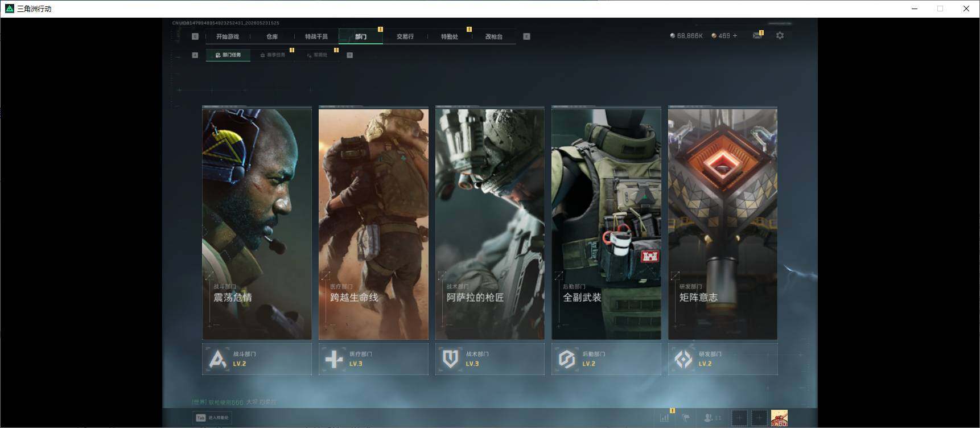Click the sub-tab next key icon after the third sub-tab
This screenshot has width=980, height=428.
[349, 55]
